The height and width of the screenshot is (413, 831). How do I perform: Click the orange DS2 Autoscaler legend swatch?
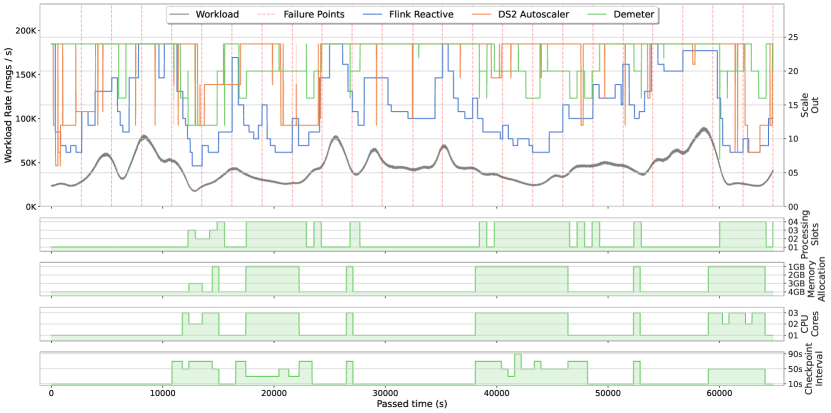click(x=482, y=15)
